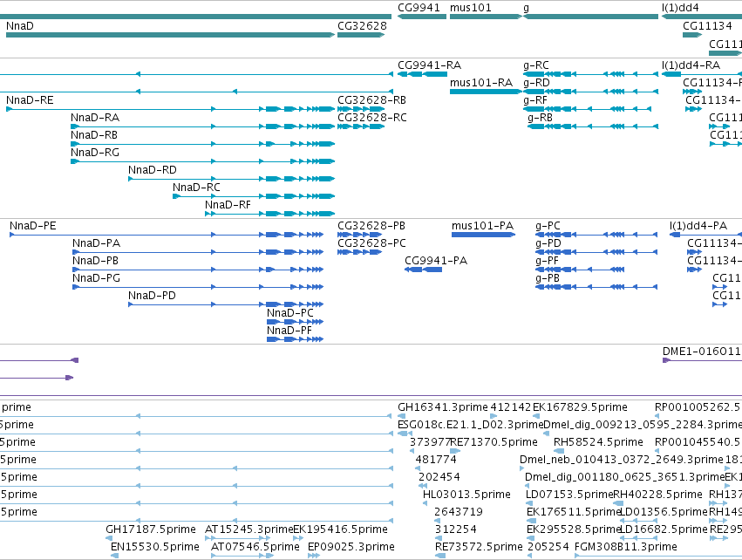Click the EK295528.5prime EST label
742x560 pixels.
574,529
